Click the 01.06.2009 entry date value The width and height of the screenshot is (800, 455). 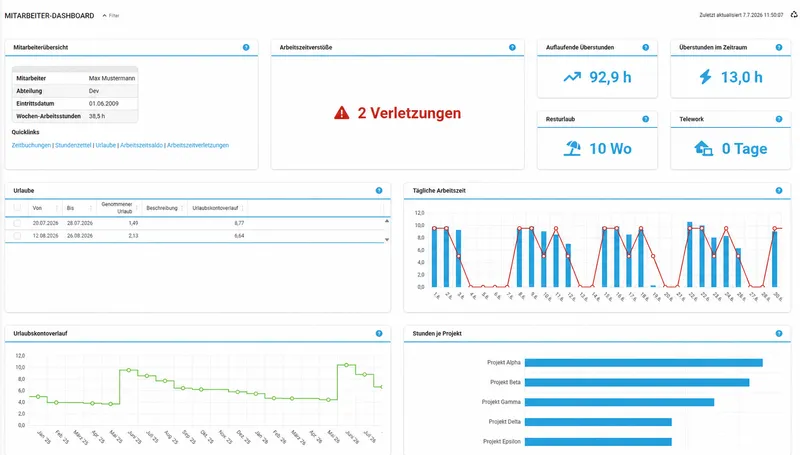[104, 104]
